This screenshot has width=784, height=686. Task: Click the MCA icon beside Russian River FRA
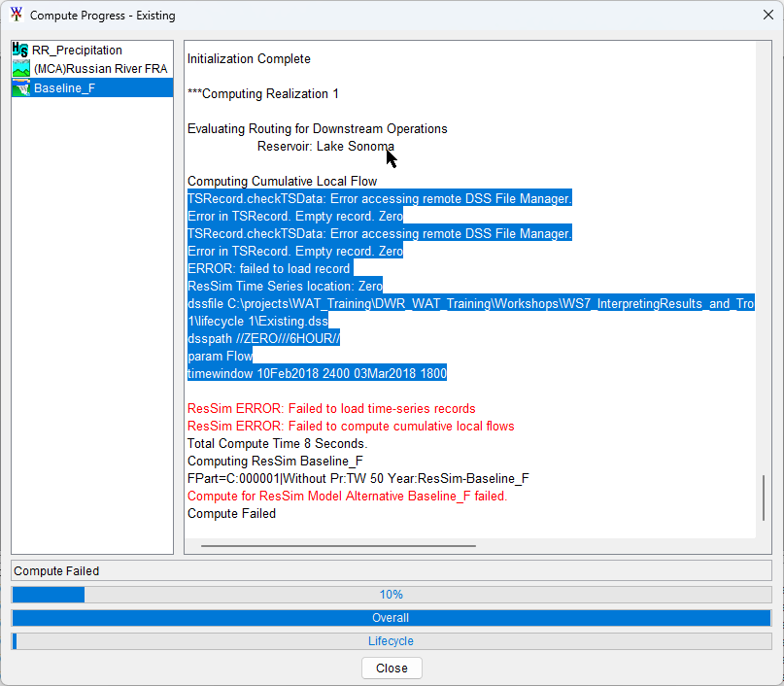tap(20, 69)
